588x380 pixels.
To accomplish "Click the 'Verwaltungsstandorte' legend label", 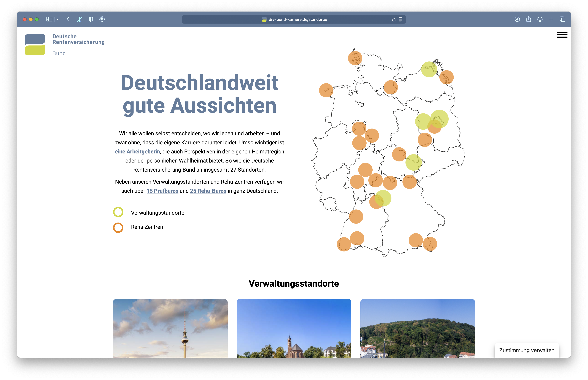I will pyautogui.click(x=157, y=213).
